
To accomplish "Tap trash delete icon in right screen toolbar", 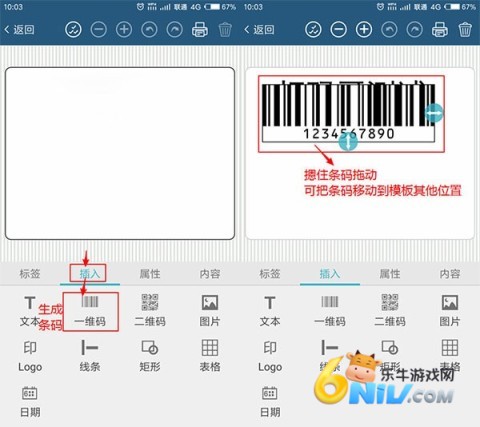I will 465,30.
